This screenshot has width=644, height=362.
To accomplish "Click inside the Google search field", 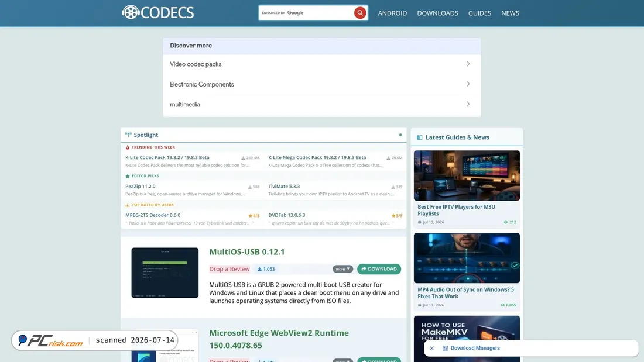I will [306, 13].
